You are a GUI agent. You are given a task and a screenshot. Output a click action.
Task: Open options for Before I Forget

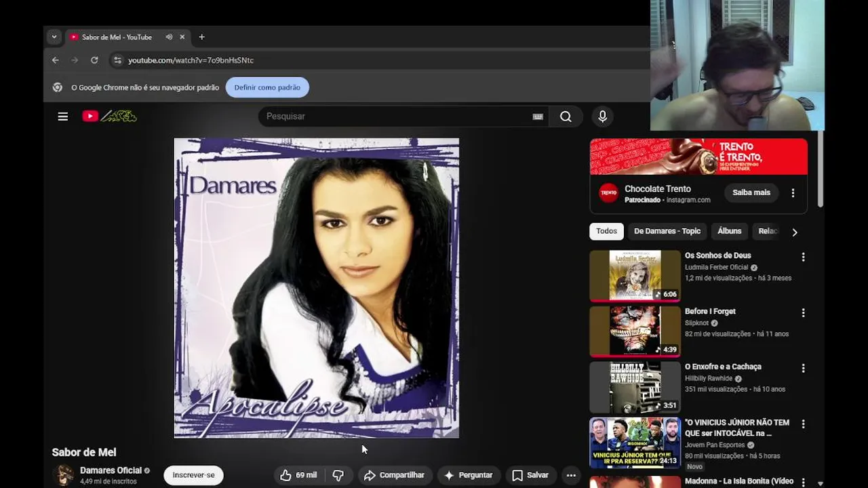803,312
